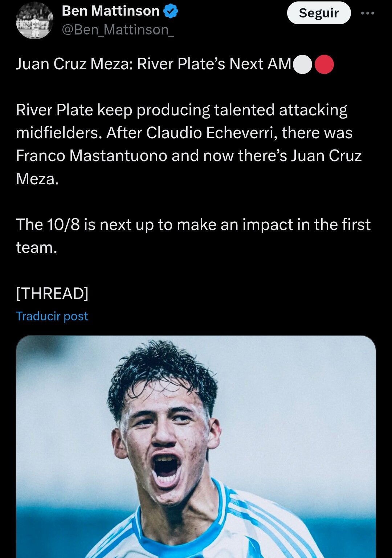This screenshot has height=558, width=392.
Task: Open the three-dot more options menu
Action: 368,13
